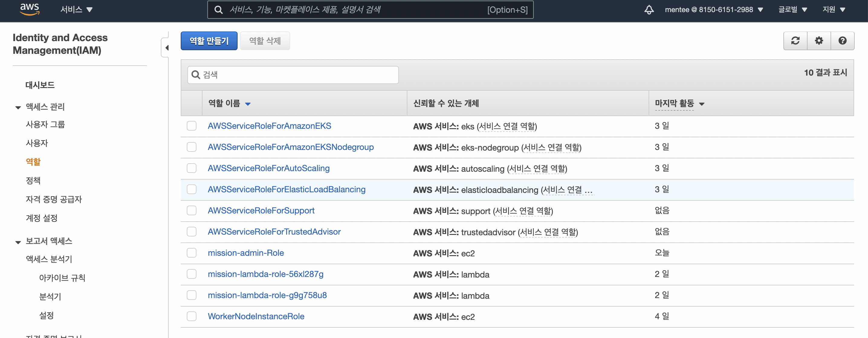Open AWSServiceRoleForAmazonEKS role link
This screenshot has height=338, width=868.
pos(269,126)
